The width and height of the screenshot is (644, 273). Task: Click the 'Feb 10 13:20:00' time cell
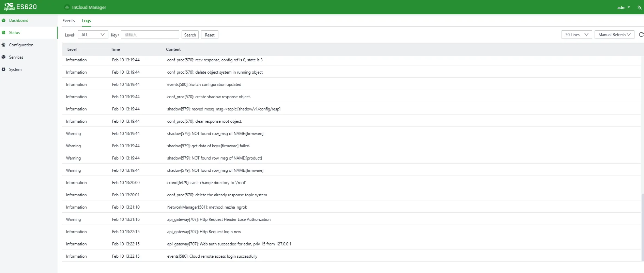pos(126,183)
